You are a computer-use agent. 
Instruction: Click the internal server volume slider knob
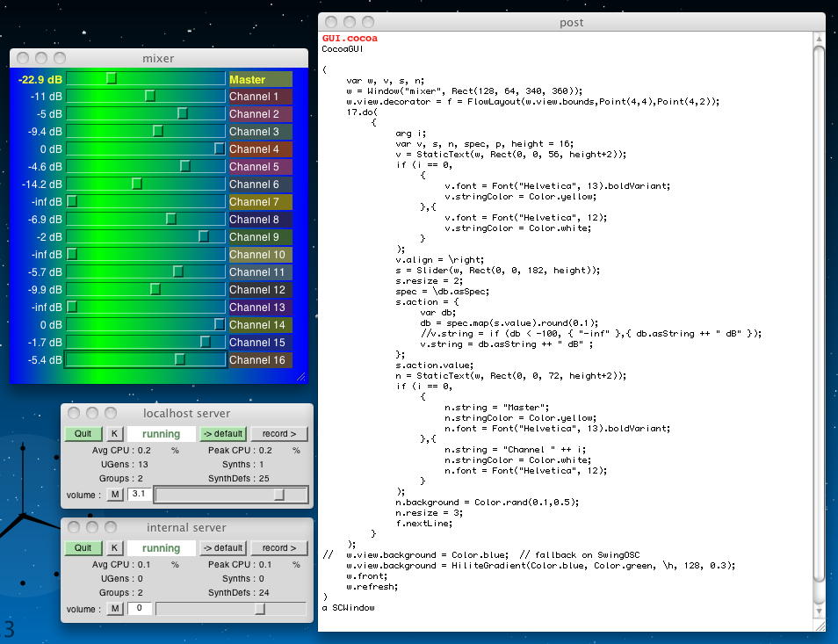(260, 609)
